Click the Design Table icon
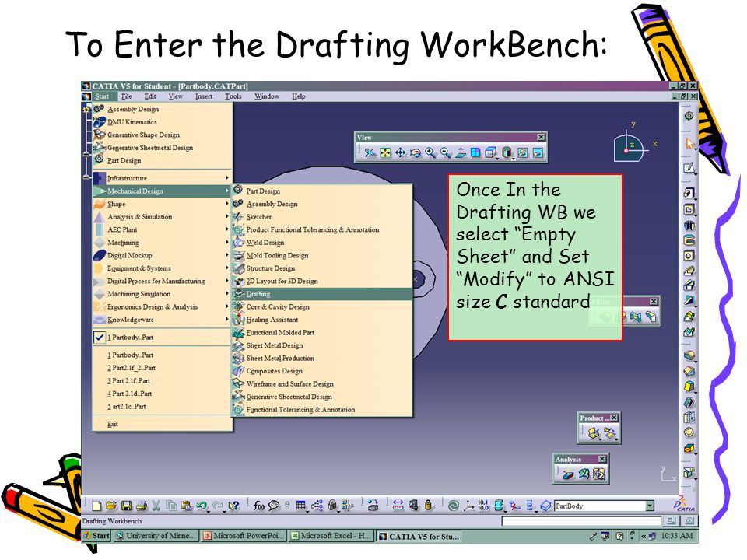Screen dimensions: 747x560 tap(300, 506)
